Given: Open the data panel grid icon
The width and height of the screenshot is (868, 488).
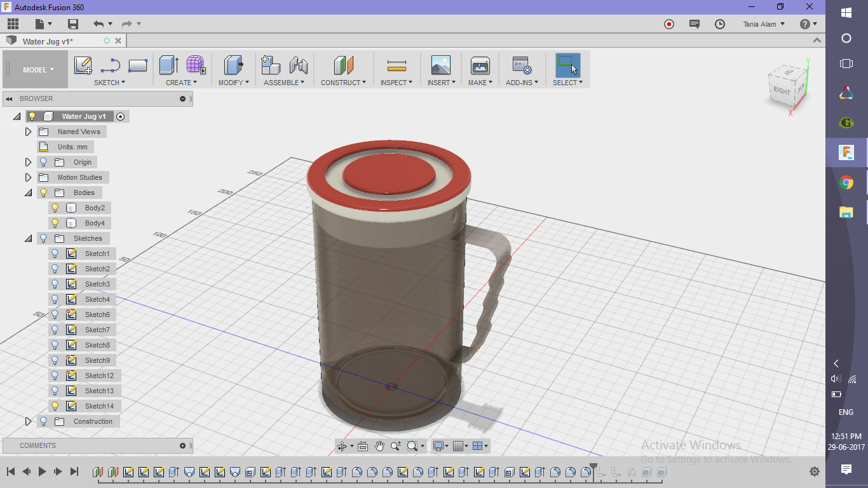Looking at the screenshot, I should [13, 24].
